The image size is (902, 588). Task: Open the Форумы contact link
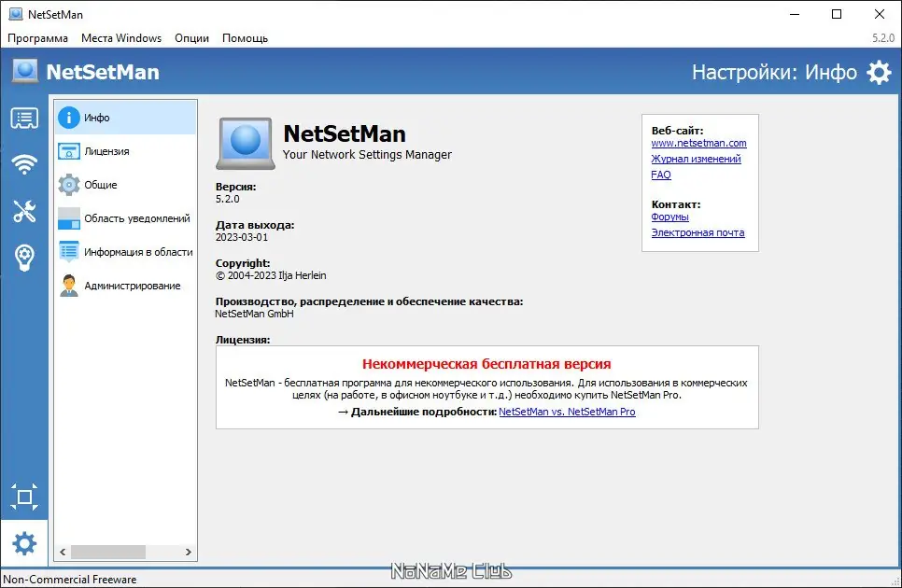(x=669, y=217)
